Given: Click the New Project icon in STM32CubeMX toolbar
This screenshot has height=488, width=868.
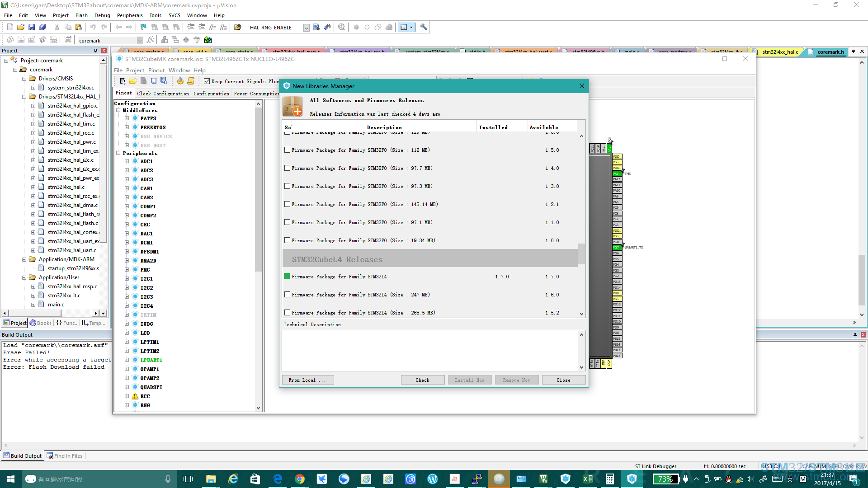Looking at the screenshot, I should pos(123,81).
